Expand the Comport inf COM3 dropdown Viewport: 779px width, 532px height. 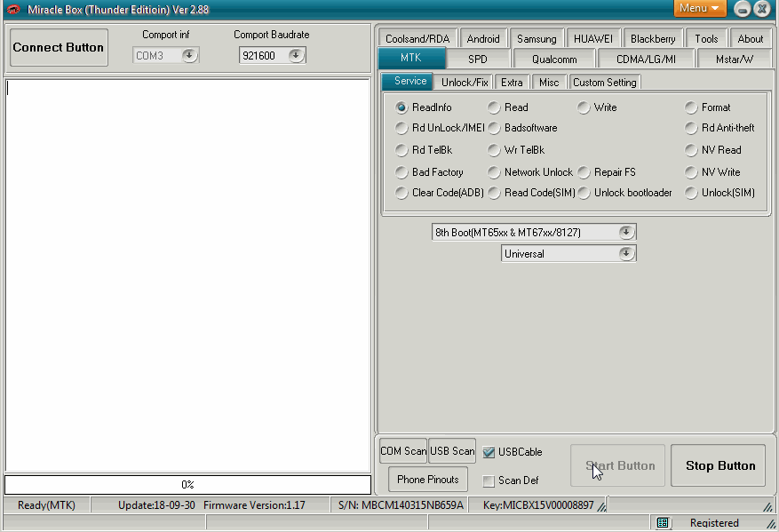click(189, 55)
